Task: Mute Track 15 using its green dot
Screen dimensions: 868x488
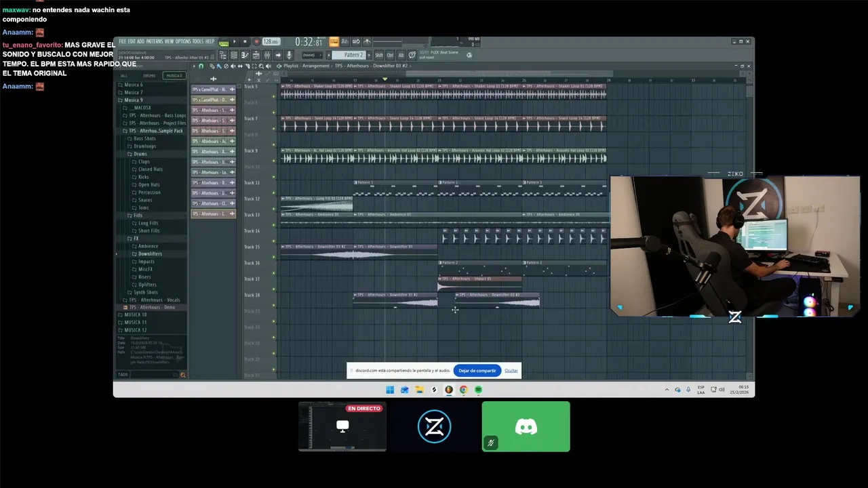Action: [x=274, y=256]
